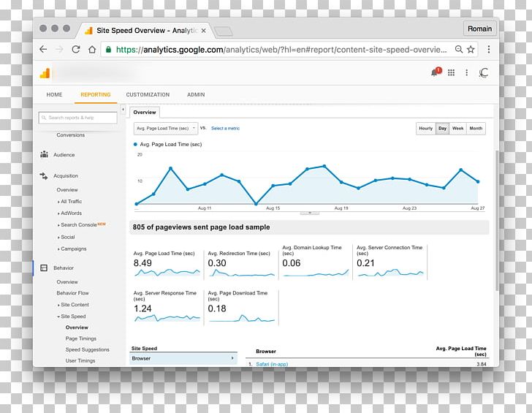Viewport: 532px width, 413px height.
Task: Click the notifications bell icon
Action: pos(436,72)
